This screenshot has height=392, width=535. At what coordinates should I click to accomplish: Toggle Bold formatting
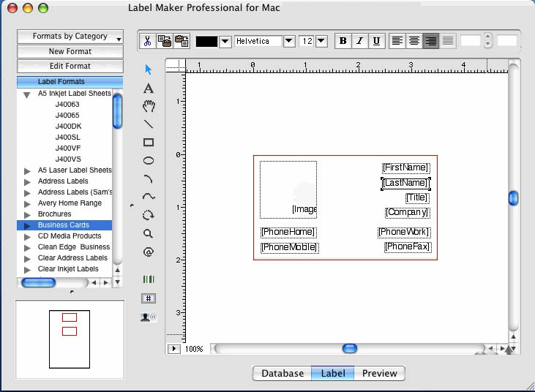click(343, 41)
